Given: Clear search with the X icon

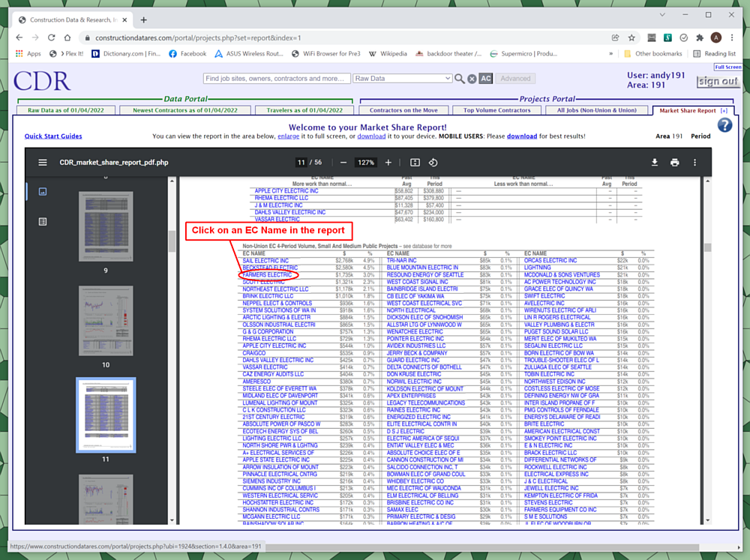Looking at the screenshot, I should [x=472, y=79].
